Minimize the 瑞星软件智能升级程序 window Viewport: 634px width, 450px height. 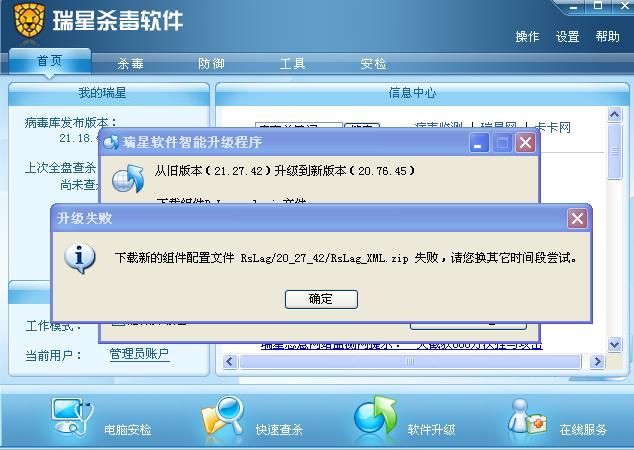(x=479, y=143)
